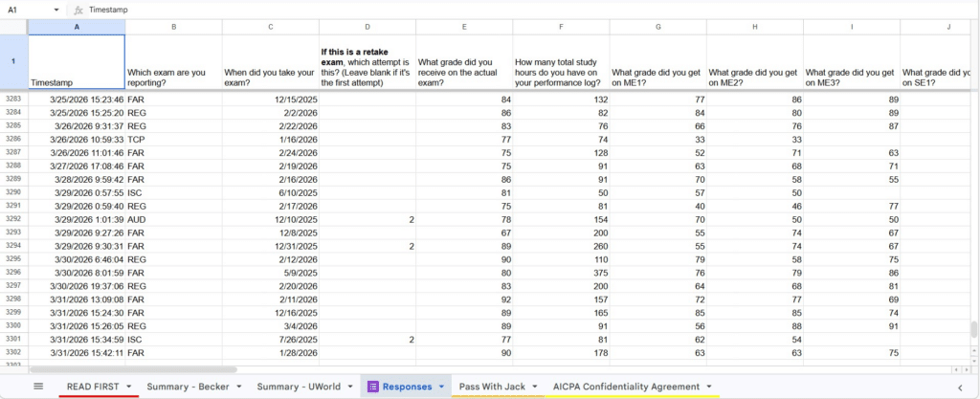Click exam date cell 3/4/2026
This screenshot has width=980, height=399.
click(270, 326)
